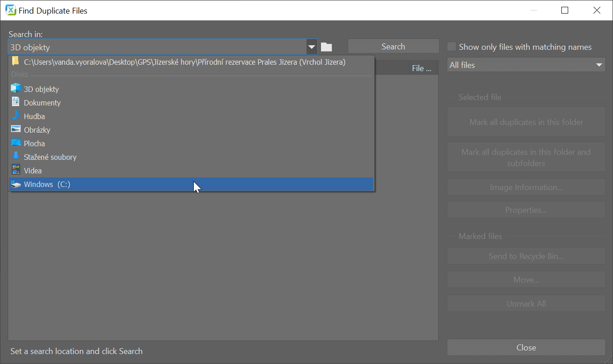Start scanning with the Search button

pyautogui.click(x=393, y=46)
